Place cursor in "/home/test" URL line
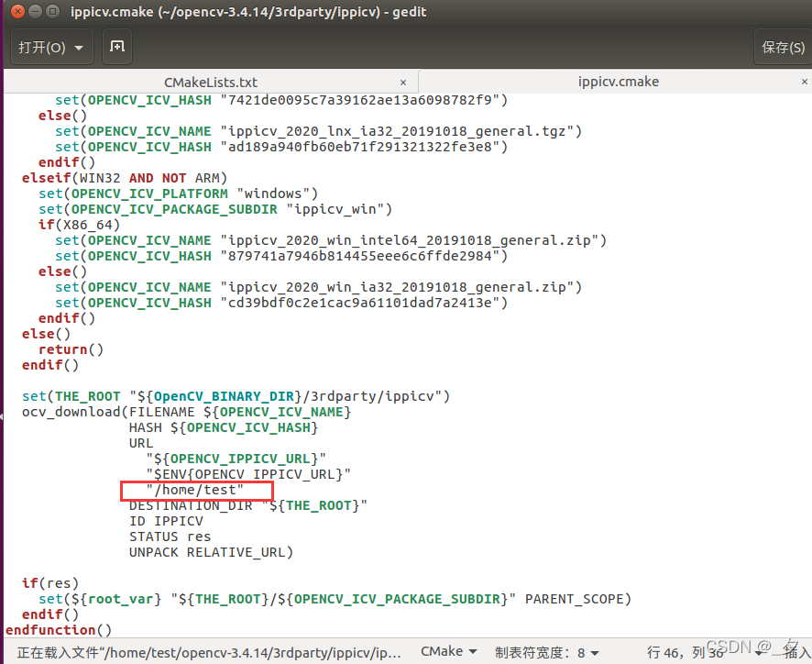Screen dimensions: 812x664 [x=194, y=490]
